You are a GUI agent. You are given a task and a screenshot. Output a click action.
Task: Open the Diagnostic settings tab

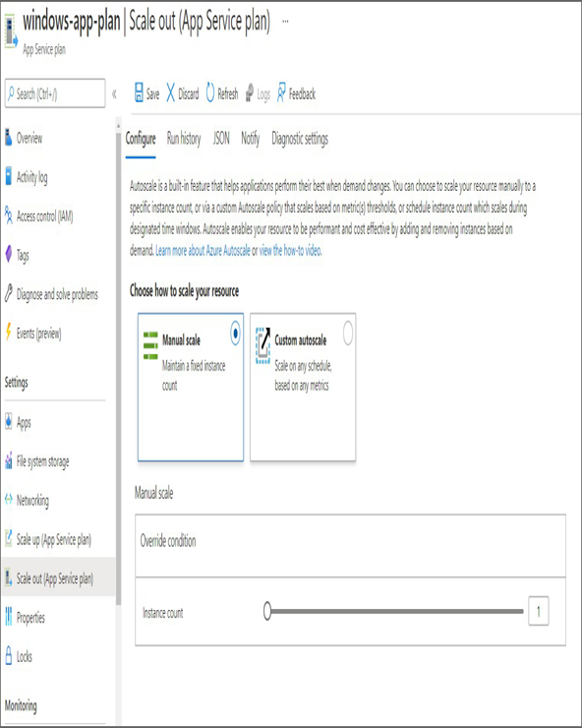pos(300,139)
